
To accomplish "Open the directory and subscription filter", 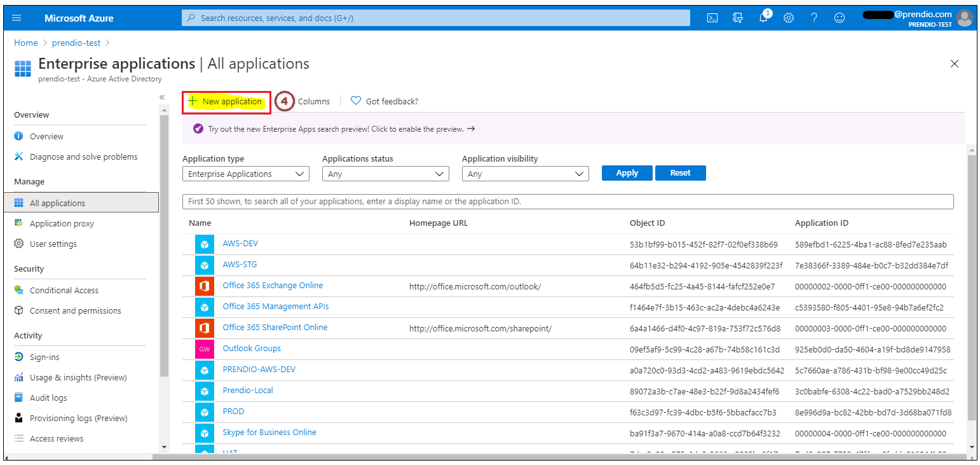I will tap(737, 18).
